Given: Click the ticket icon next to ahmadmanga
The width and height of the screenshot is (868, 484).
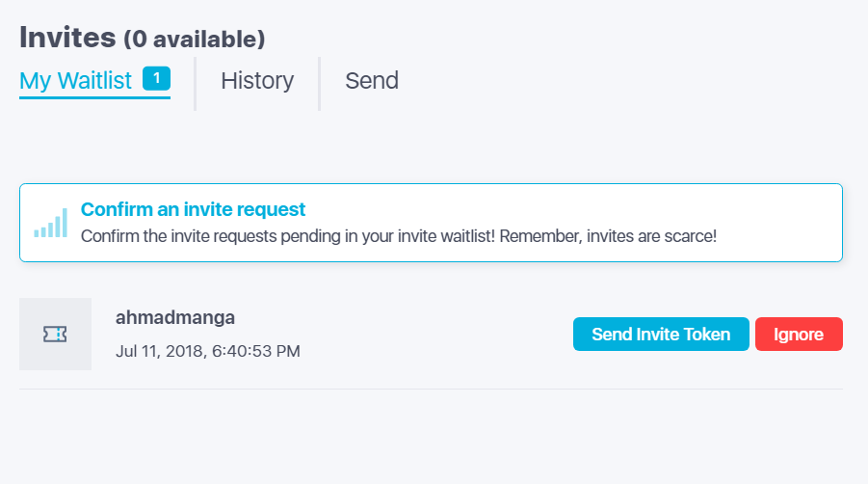Looking at the screenshot, I should pyautogui.click(x=55, y=334).
